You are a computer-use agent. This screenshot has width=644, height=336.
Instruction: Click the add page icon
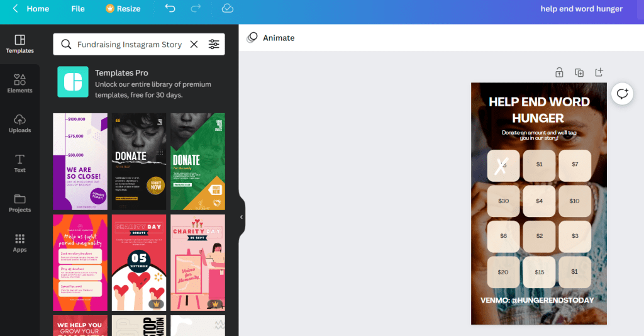(599, 72)
